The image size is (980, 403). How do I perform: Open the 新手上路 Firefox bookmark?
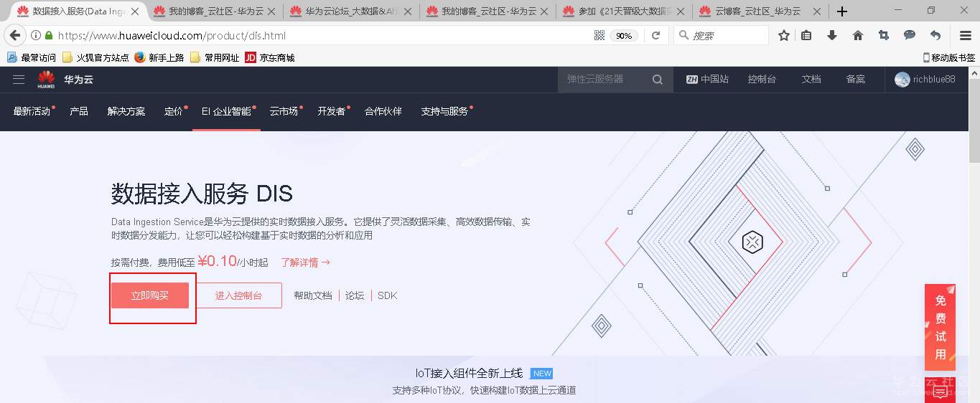159,57
